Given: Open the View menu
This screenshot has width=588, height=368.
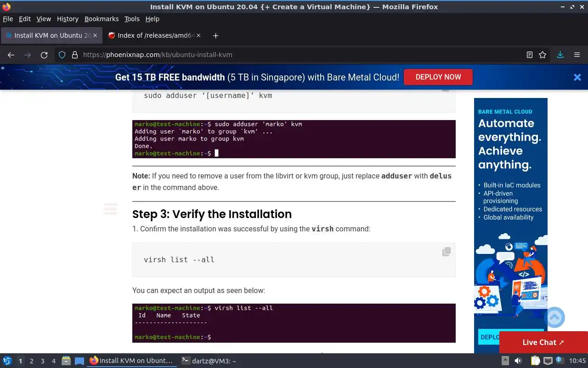Looking at the screenshot, I should (x=44, y=19).
